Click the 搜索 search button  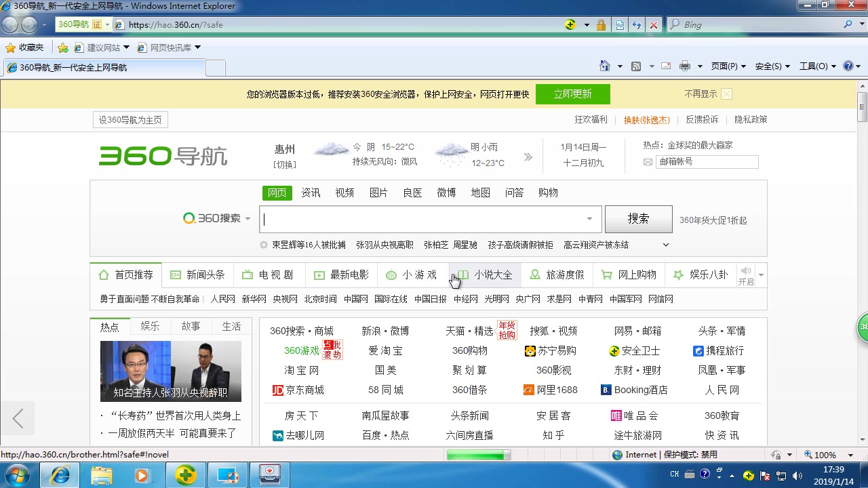point(638,219)
